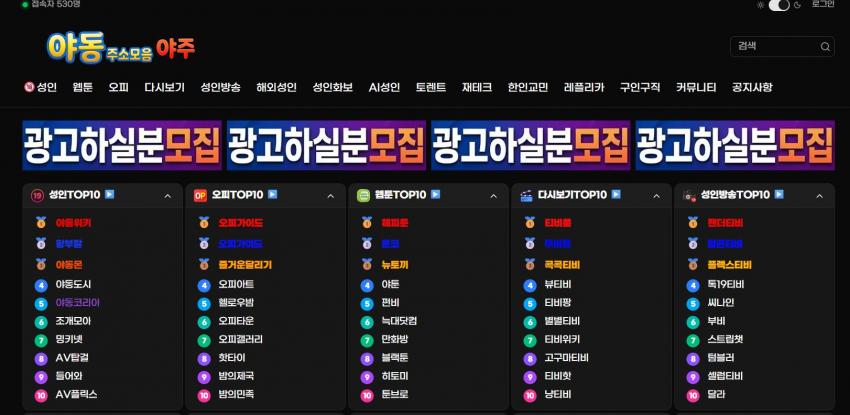
Task: Toggle the dark mode switch
Action: click(779, 5)
